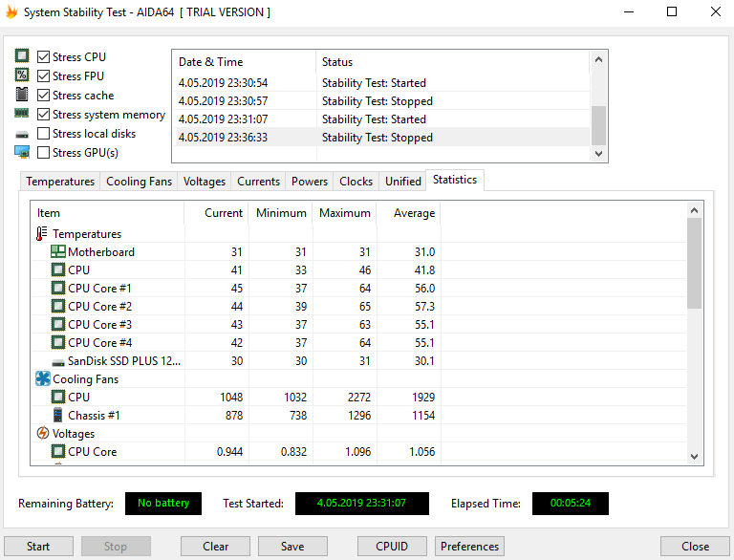Uncheck Stress system memory checkbox
Viewport: 734px width, 560px height.
(43, 115)
